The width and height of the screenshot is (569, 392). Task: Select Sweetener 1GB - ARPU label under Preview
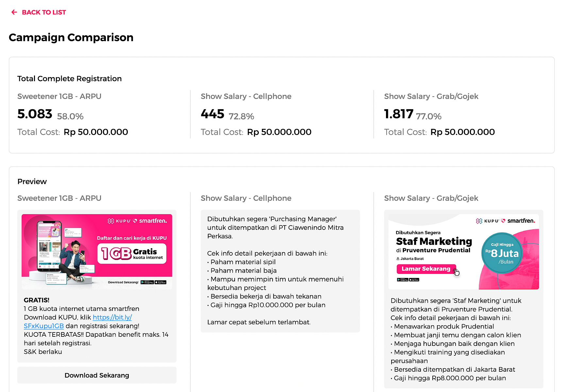[x=59, y=198]
